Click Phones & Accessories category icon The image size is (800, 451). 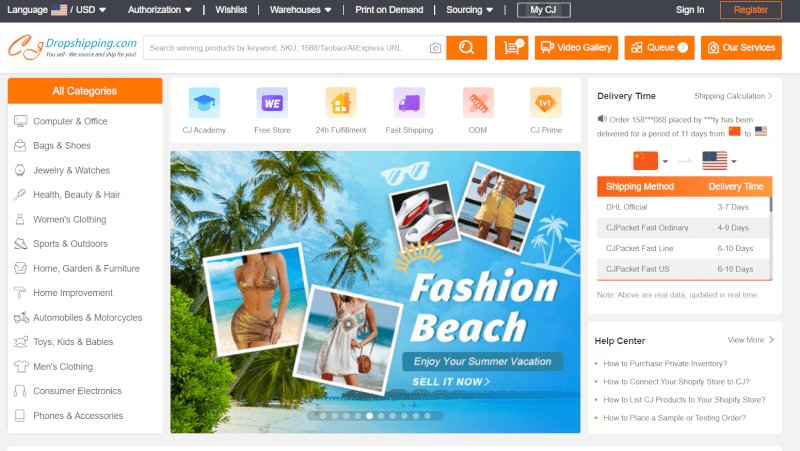coord(20,415)
